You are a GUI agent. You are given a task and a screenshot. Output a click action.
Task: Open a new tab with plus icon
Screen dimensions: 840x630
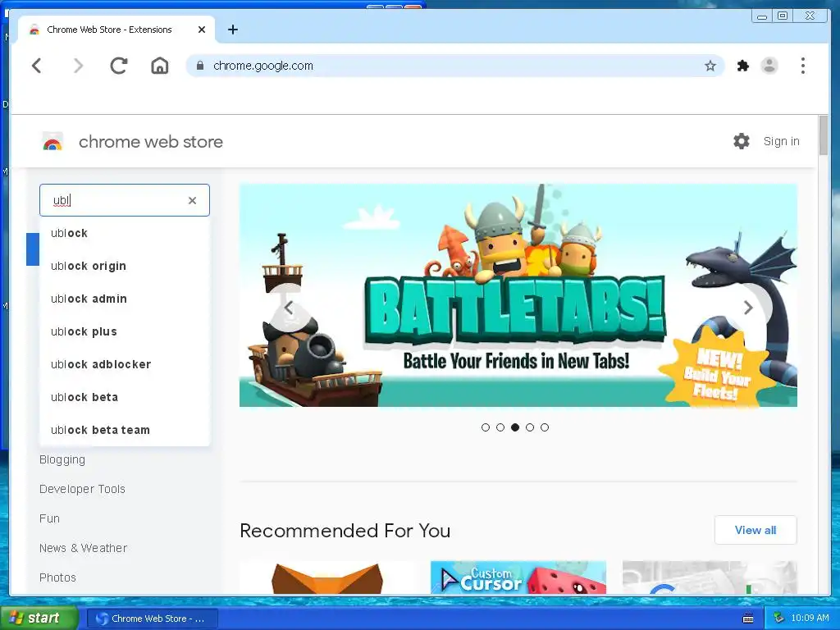tap(232, 30)
